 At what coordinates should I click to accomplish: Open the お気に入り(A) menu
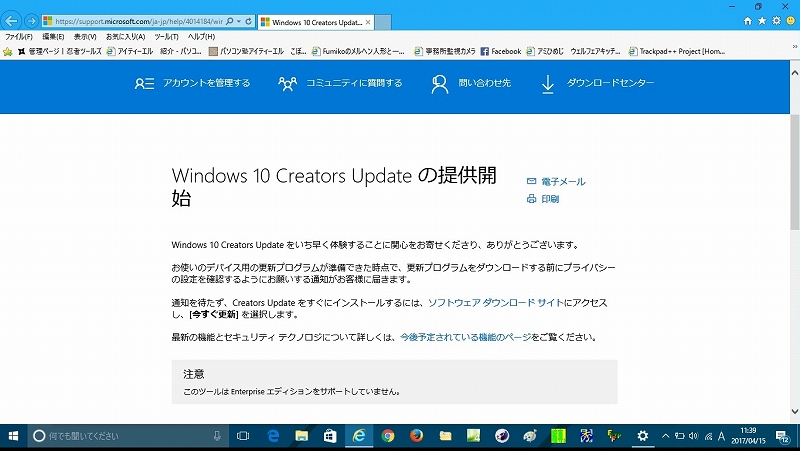coord(125,37)
